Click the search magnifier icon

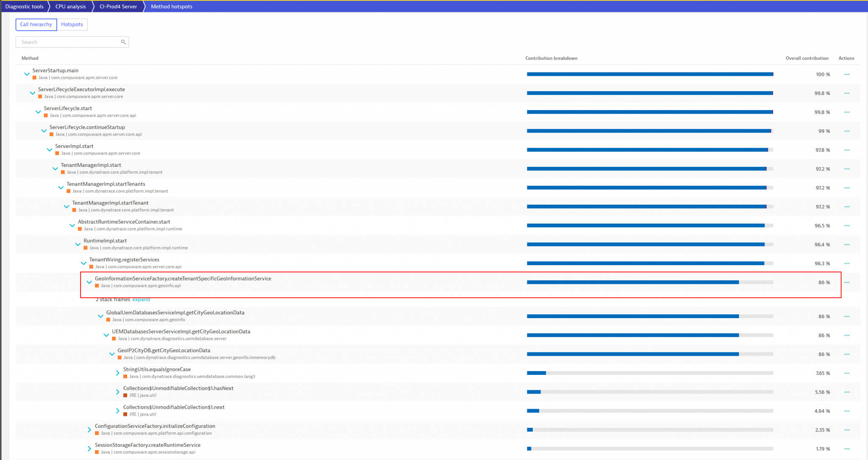click(x=123, y=42)
